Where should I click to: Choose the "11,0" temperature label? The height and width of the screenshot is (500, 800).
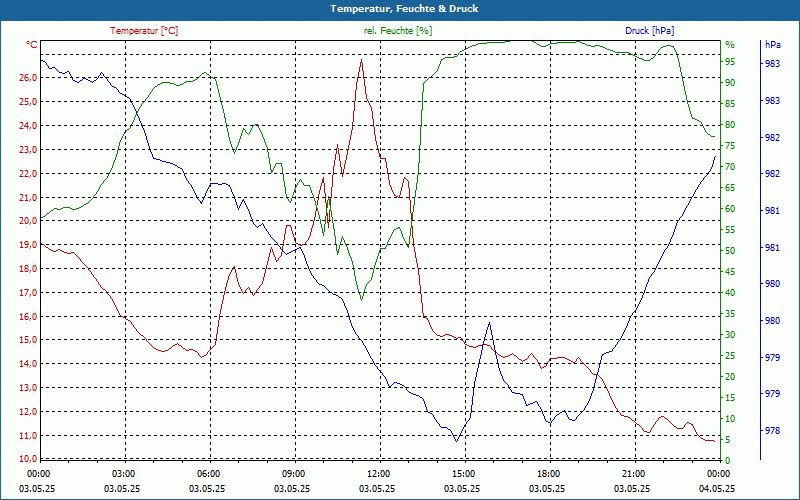tap(28, 436)
